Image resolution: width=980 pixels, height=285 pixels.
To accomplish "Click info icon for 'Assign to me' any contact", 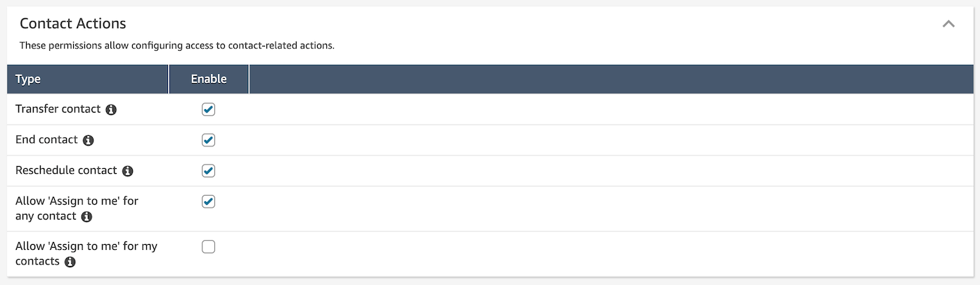I will pyautogui.click(x=86, y=217).
